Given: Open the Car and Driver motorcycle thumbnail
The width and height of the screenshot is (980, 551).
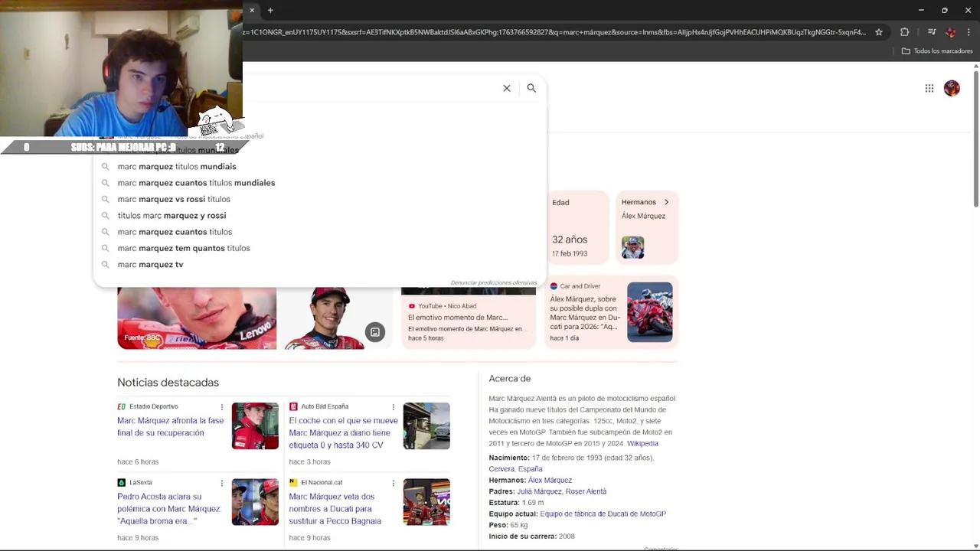Looking at the screenshot, I should 650,311.
